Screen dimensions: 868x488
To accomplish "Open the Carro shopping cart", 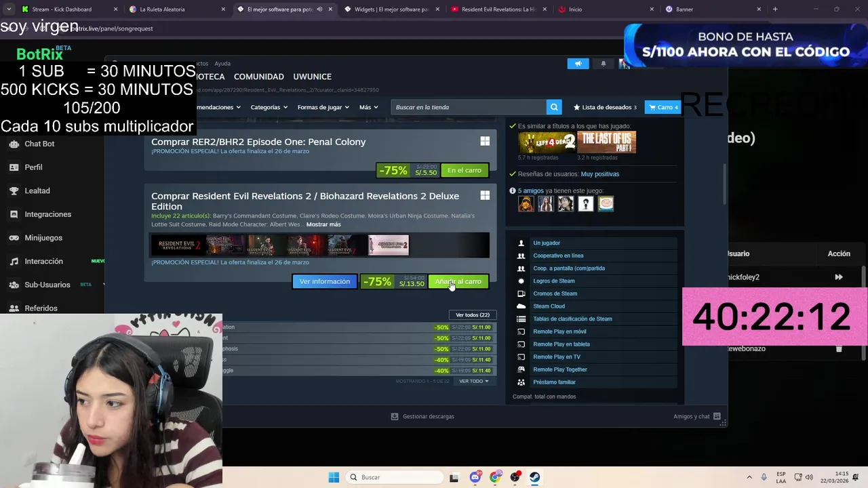I will pos(663,107).
